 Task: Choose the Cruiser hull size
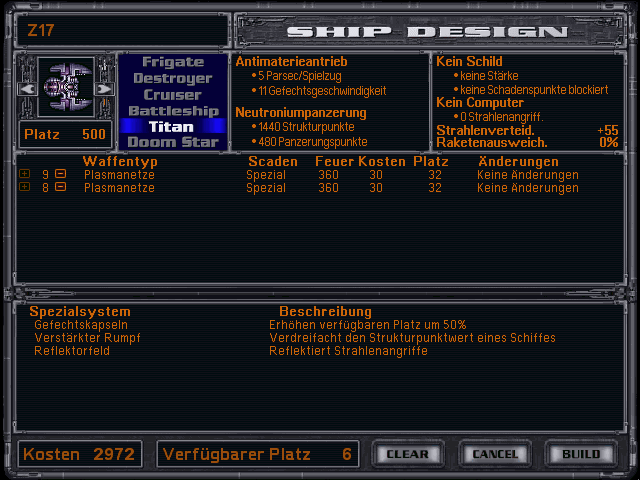(172, 94)
